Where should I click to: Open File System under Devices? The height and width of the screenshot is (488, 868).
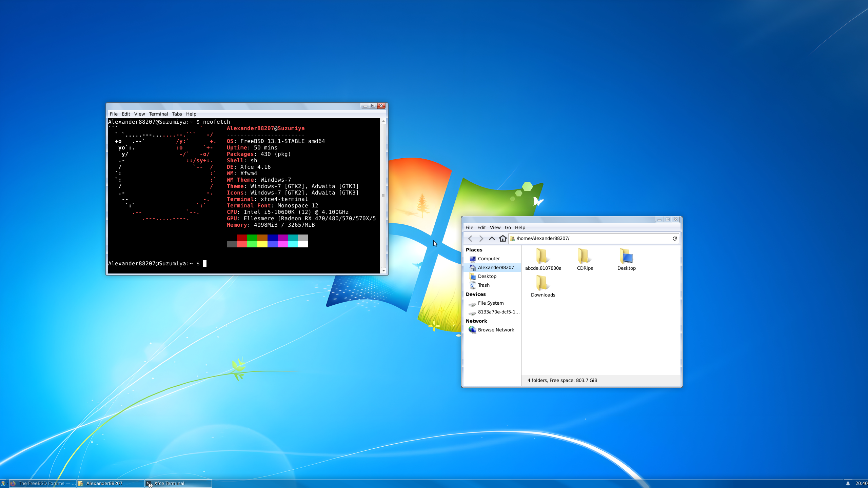tap(492, 303)
